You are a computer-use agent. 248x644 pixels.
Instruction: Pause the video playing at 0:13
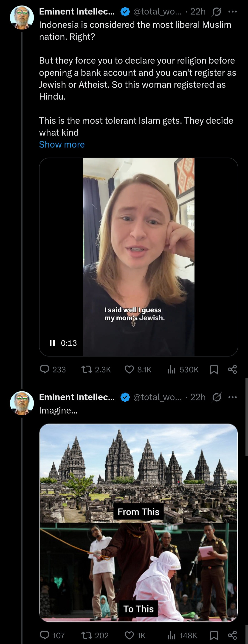coord(52,343)
